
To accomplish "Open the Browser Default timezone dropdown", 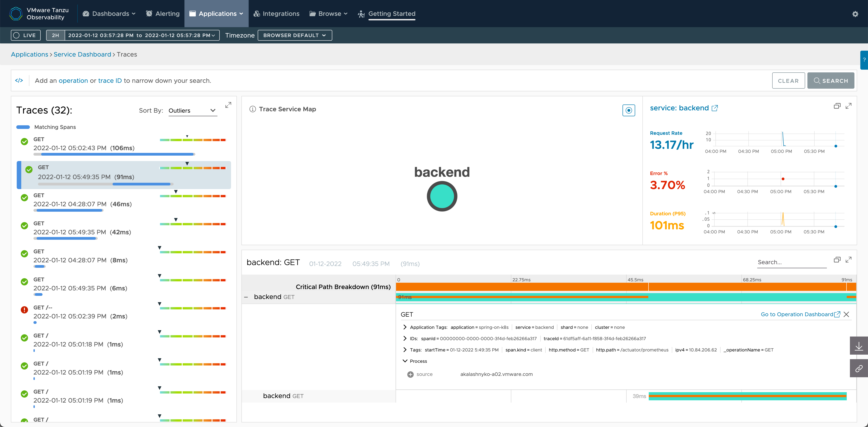I will click(x=295, y=35).
